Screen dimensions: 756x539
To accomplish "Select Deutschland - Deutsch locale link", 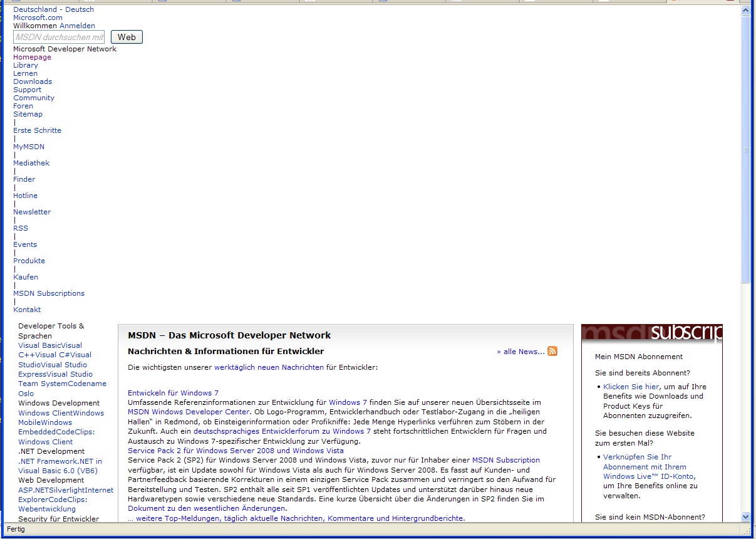I will tap(53, 9).
